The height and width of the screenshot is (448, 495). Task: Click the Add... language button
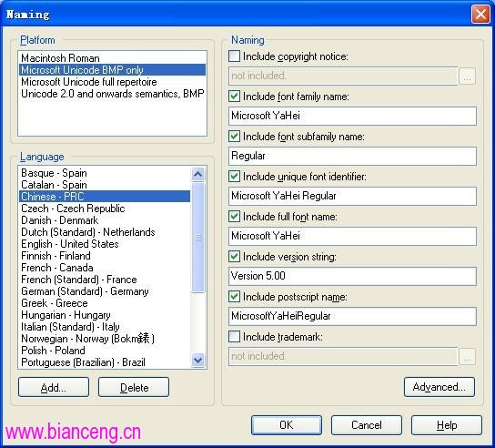click(54, 387)
